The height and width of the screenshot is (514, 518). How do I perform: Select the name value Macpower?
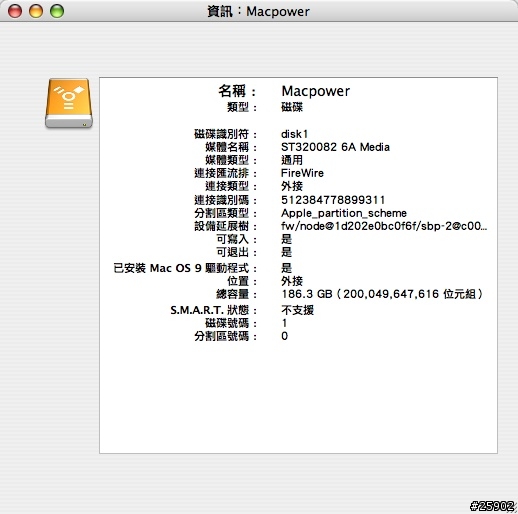click(x=316, y=91)
